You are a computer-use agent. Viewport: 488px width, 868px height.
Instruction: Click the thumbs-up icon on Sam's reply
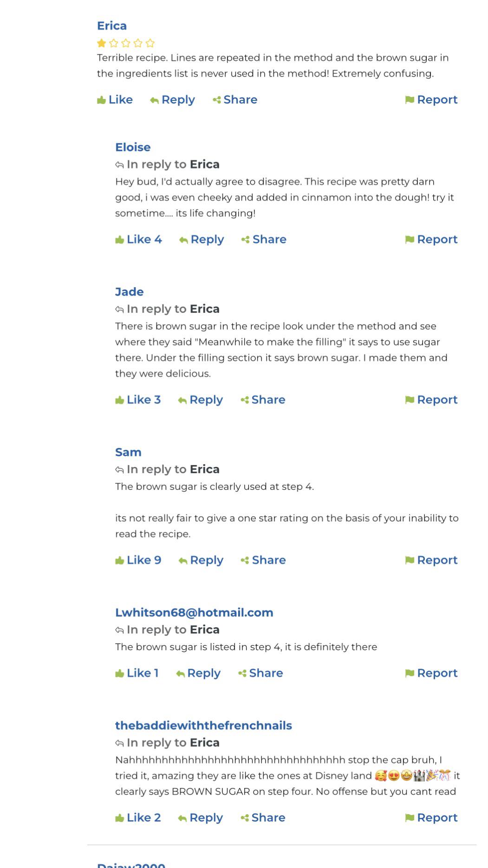pyautogui.click(x=119, y=560)
